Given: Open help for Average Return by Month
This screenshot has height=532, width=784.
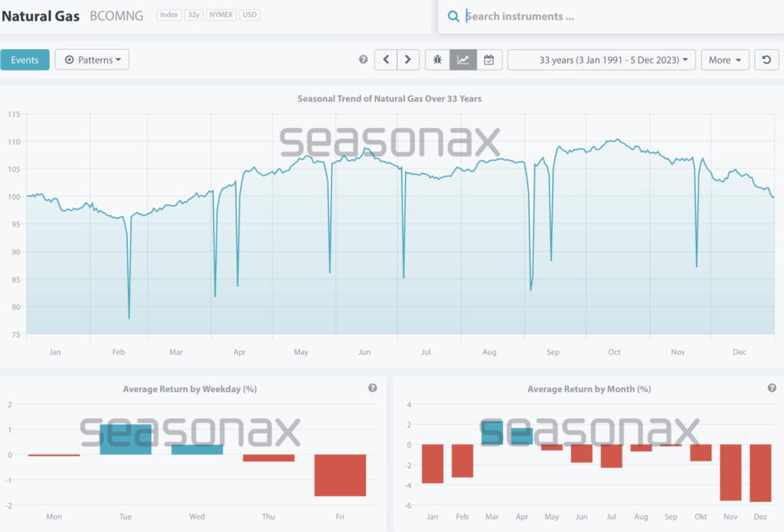Looking at the screenshot, I should tap(772, 388).
